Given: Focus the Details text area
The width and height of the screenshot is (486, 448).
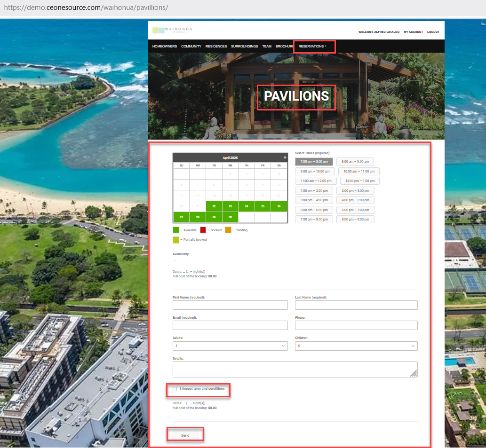Looking at the screenshot, I should [295, 369].
